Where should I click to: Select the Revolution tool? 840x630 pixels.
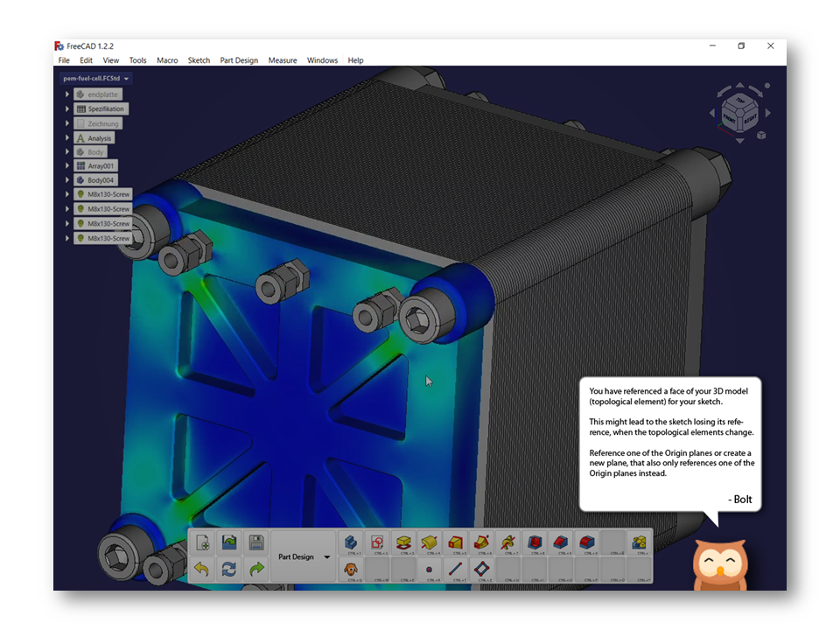tap(430, 544)
